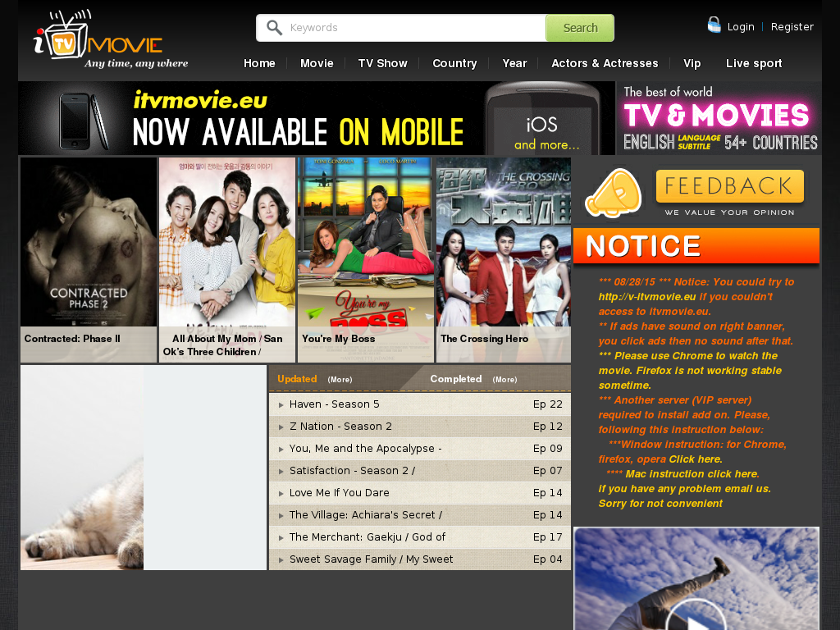840x630 pixels.
Task: Open Z Nation - Season 2 entry
Action: click(x=340, y=427)
